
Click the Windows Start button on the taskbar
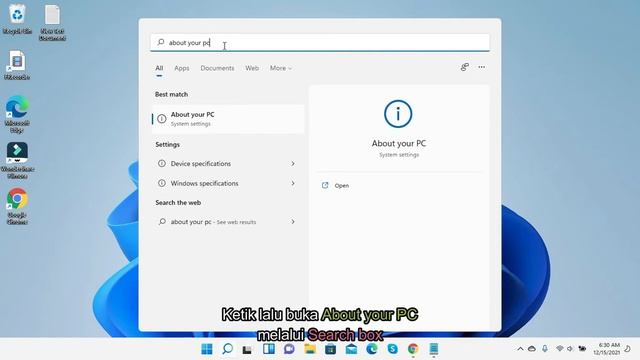coord(207,349)
